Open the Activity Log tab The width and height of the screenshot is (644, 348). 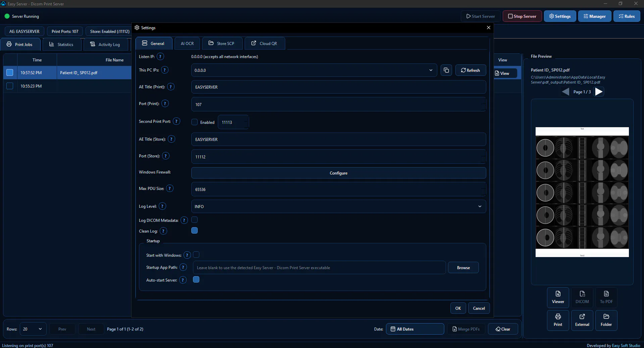point(106,44)
